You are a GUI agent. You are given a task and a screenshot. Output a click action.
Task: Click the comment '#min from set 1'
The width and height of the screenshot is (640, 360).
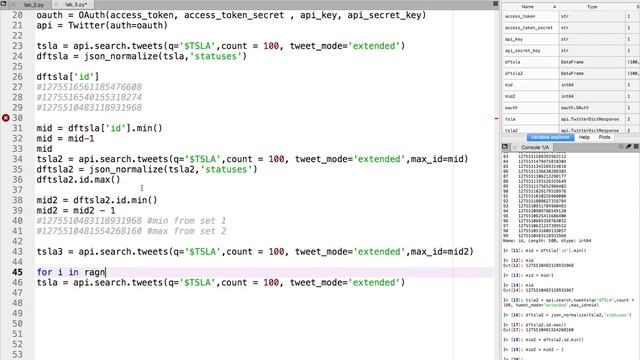tap(187, 221)
